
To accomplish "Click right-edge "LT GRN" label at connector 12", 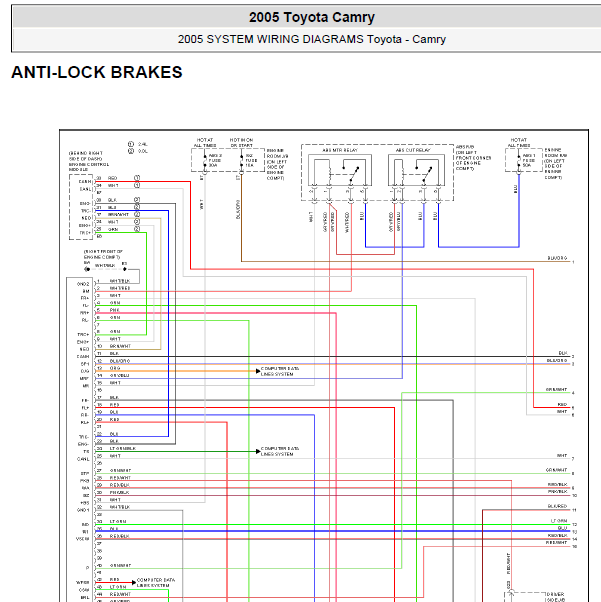I will (x=559, y=521).
